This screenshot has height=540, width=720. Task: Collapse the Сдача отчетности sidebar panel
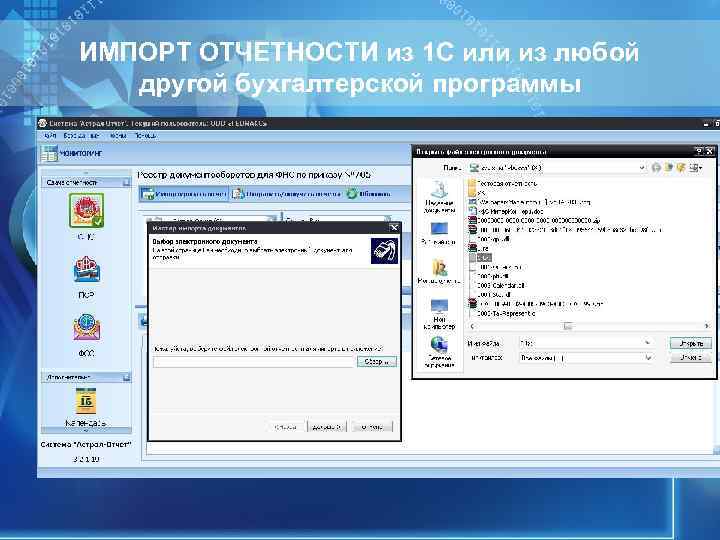(x=126, y=183)
